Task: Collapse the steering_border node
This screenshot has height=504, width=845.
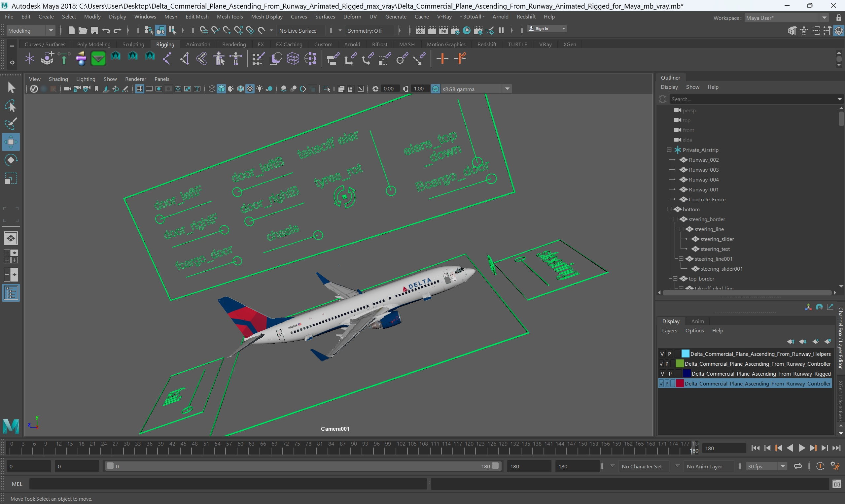Action: click(675, 219)
